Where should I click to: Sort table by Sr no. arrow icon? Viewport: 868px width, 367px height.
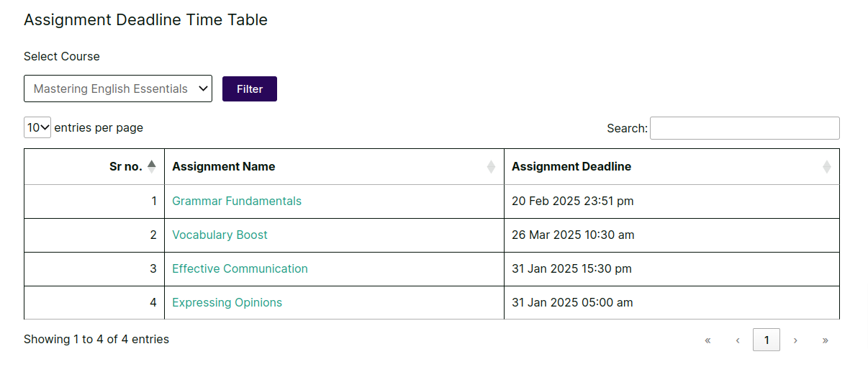151,166
